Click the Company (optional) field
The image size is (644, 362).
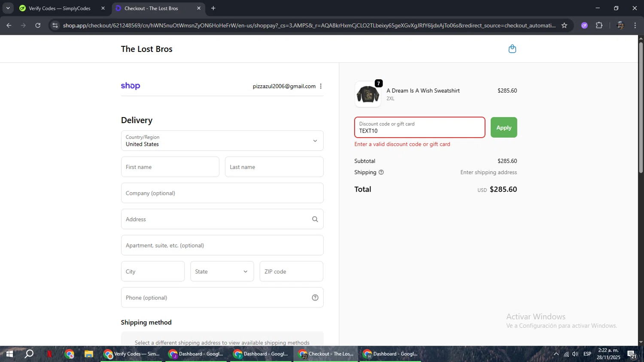coord(222,193)
